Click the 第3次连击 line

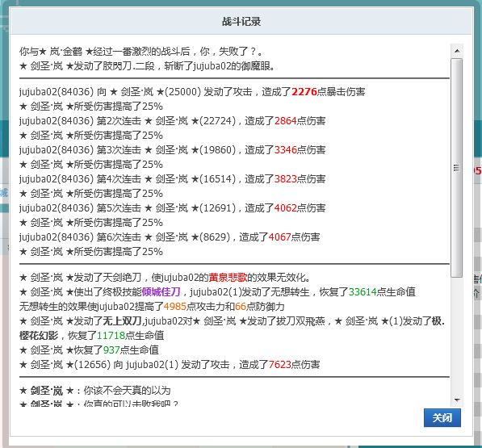pos(172,149)
